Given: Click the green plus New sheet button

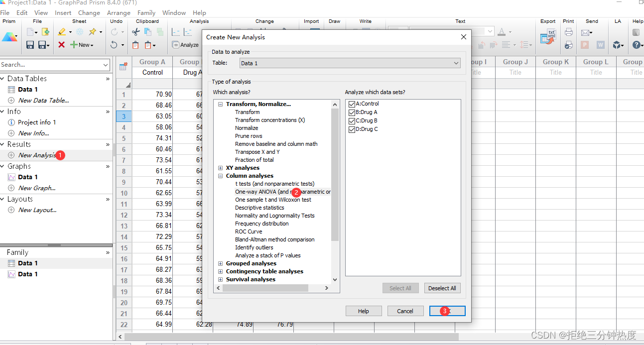Looking at the screenshot, I should (x=81, y=45).
